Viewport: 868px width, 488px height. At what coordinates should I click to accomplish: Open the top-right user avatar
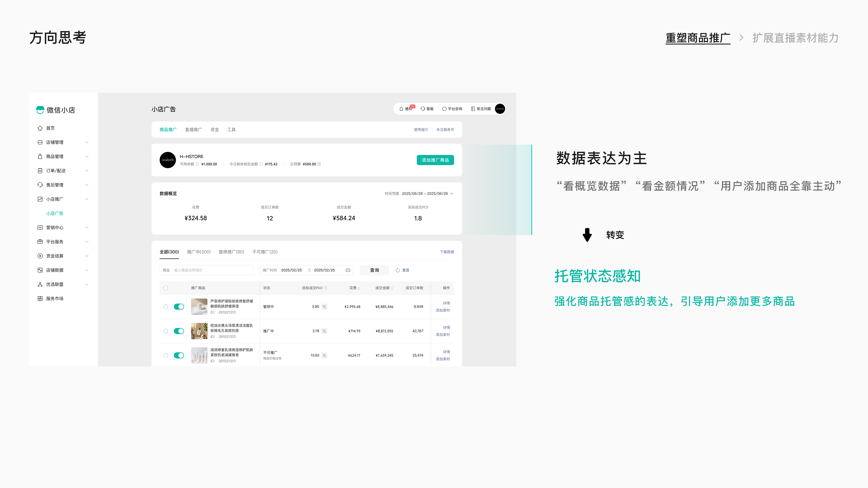500,109
